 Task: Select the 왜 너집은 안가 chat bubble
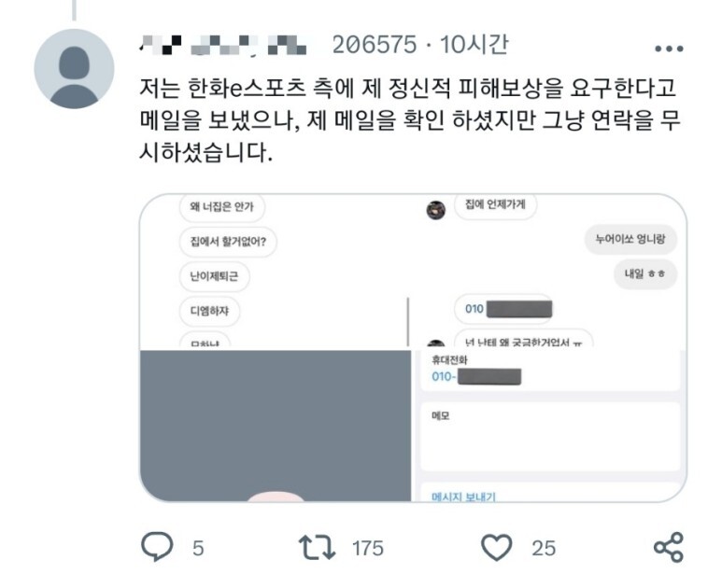pyautogui.click(x=222, y=206)
